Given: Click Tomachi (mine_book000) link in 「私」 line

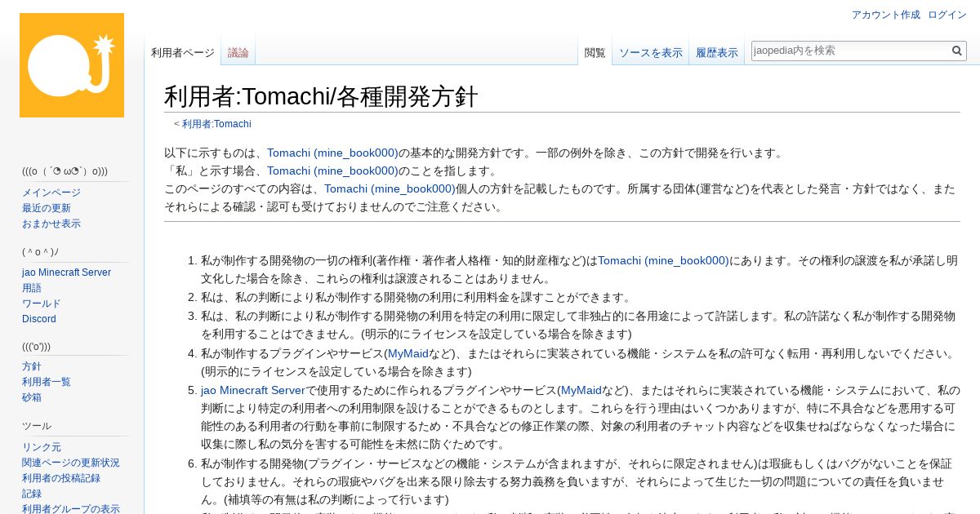Looking at the screenshot, I should [x=332, y=171].
